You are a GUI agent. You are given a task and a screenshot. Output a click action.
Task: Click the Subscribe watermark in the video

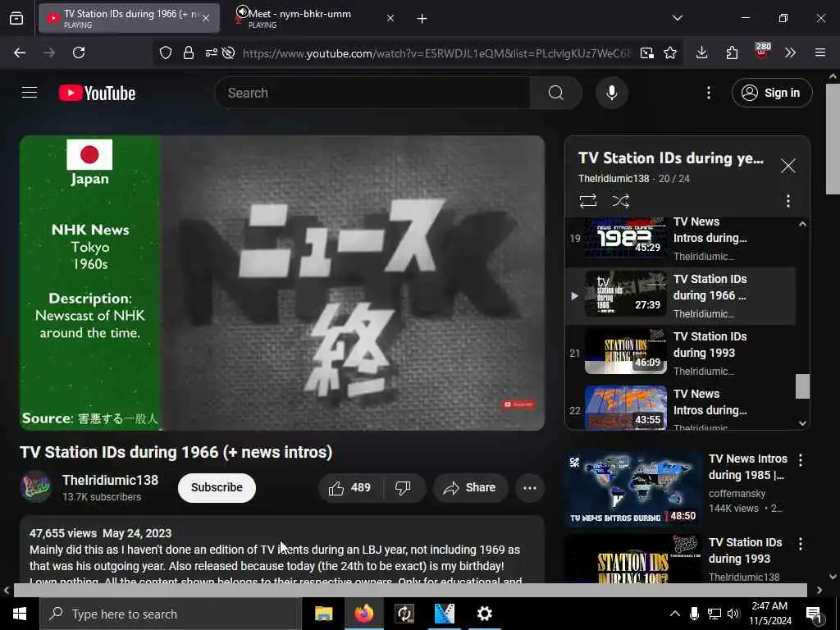518,404
